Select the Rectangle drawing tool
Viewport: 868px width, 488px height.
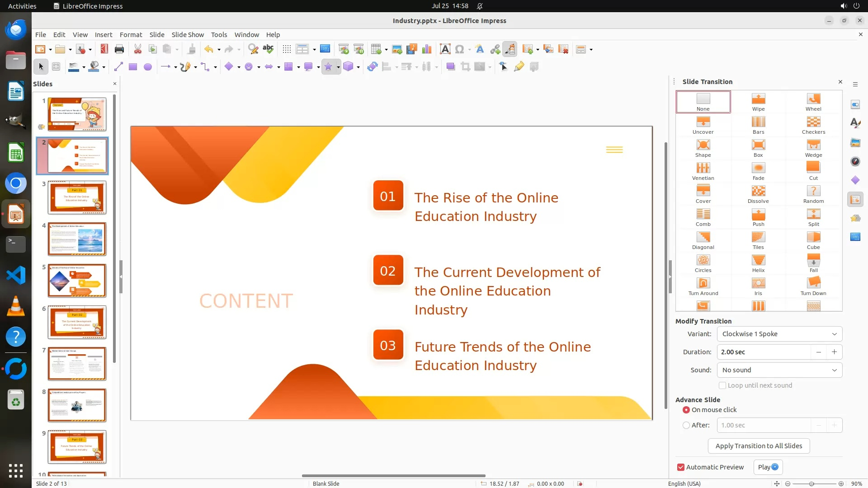[x=133, y=67]
